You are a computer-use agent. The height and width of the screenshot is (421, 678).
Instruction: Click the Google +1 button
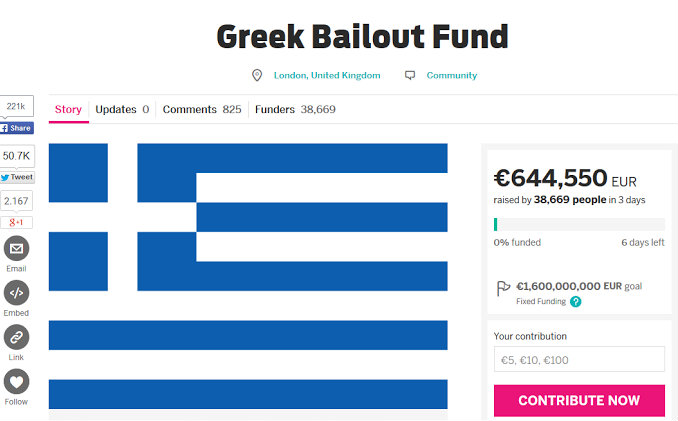tap(16, 222)
